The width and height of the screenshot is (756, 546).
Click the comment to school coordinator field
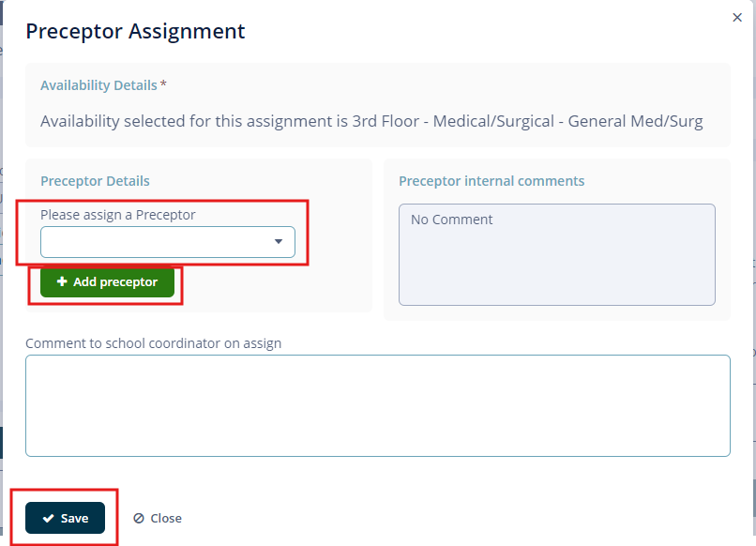tap(378, 405)
